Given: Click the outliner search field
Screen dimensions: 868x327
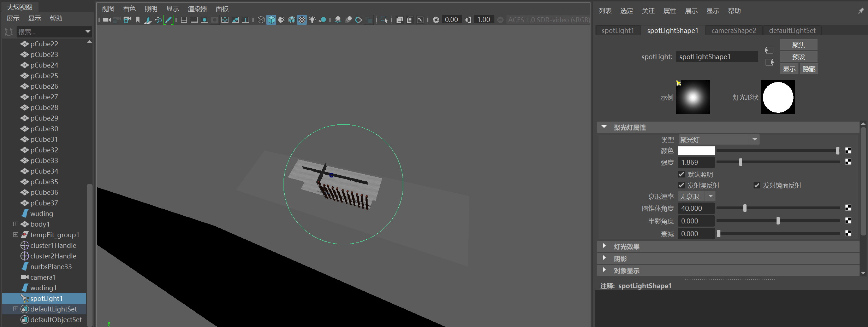Looking at the screenshot, I should tap(50, 32).
